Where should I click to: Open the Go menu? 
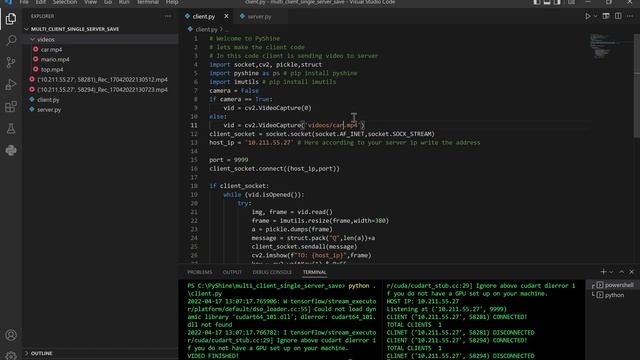point(108,2)
